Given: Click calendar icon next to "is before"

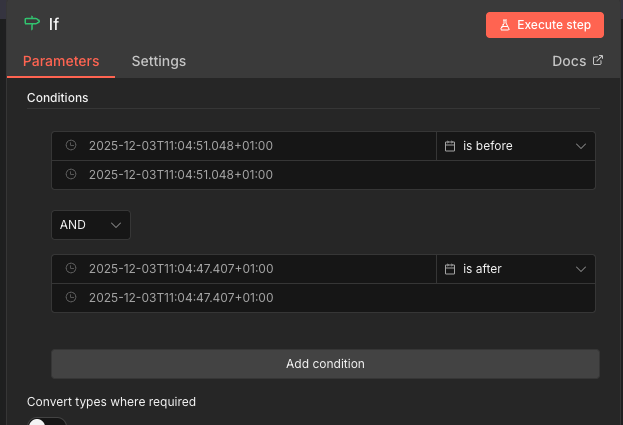Looking at the screenshot, I should 450,146.
